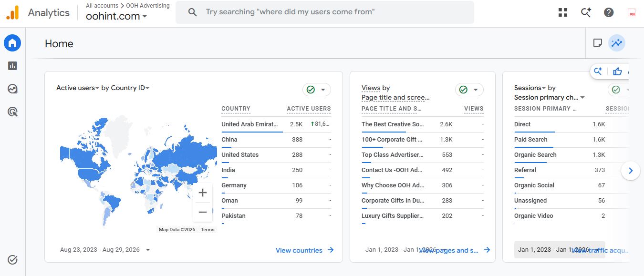Open the Insights sparkline icon

[x=617, y=43]
